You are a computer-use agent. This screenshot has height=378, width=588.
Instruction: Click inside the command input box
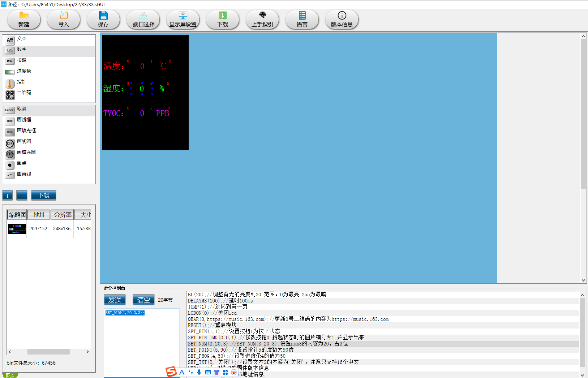point(142,343)
